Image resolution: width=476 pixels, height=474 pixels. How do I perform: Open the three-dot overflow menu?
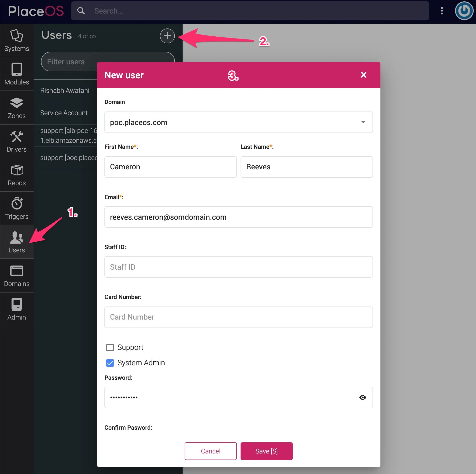(x=442, y=11)
